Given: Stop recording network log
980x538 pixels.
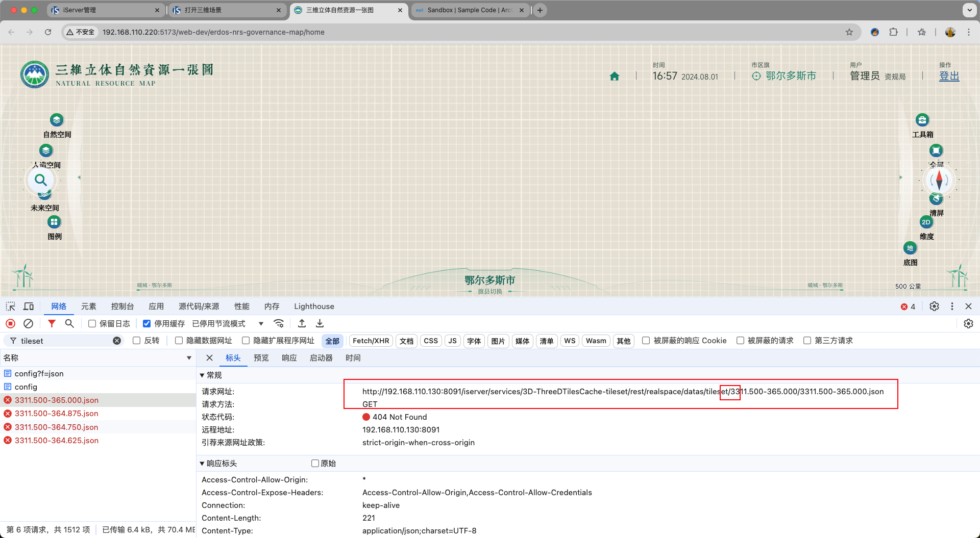Looking at the screenshot, I should pyautogui.click(x=10, y=324).
